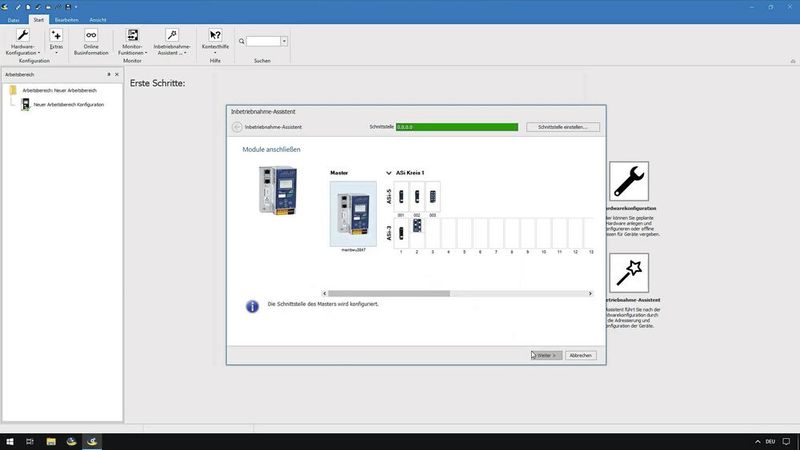
Task: Select the Master gateway image tile
Action: point(353,214)
